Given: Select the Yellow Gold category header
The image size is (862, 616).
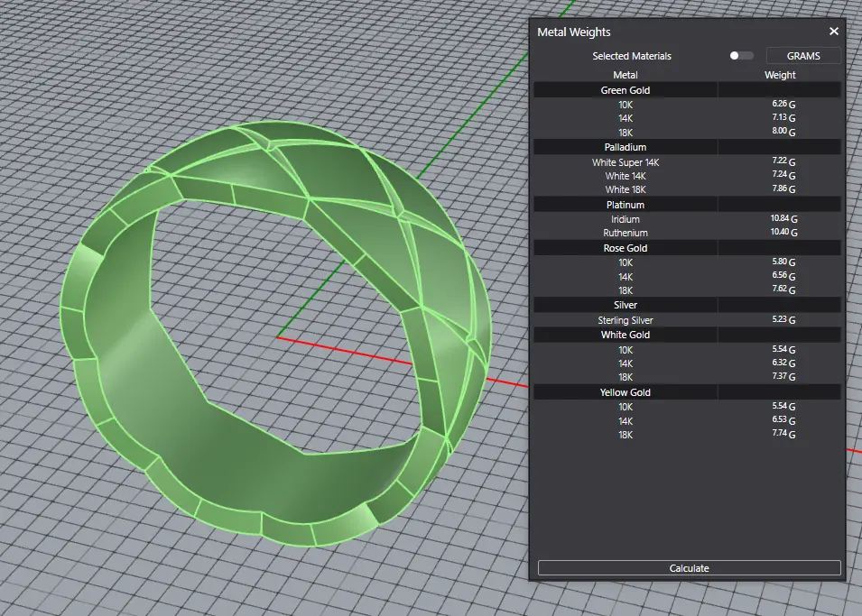Looking at the screenshot, I should [626, 392].
